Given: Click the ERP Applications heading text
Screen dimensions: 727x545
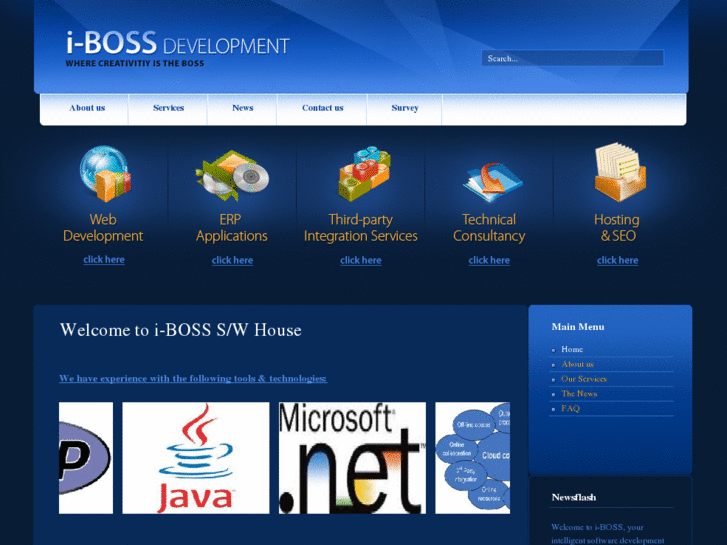Looking at the screenshot, I should pos(231,228).
